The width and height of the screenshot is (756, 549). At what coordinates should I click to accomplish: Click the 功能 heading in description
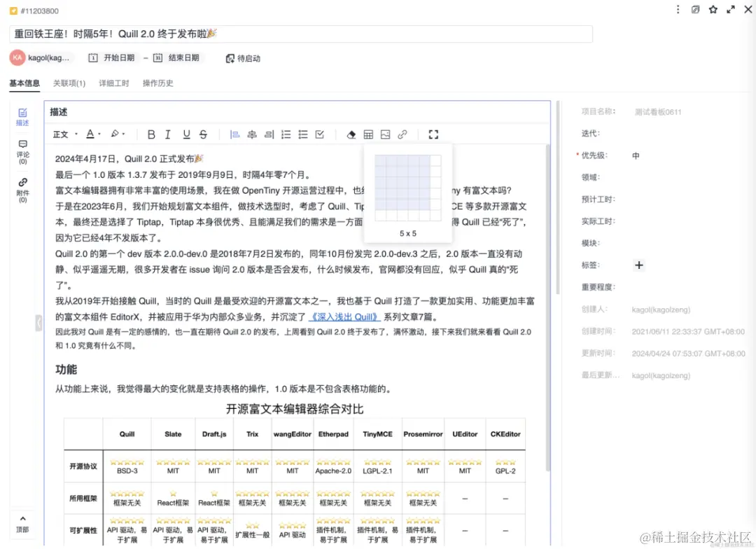click(66, 370)
